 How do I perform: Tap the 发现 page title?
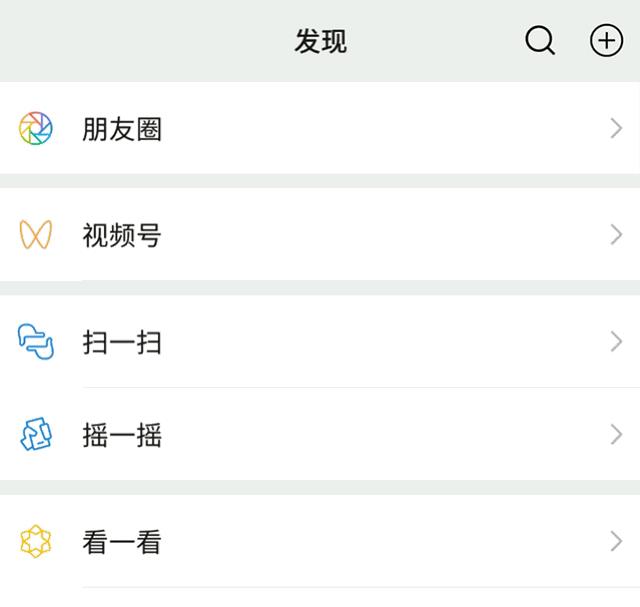(320, 42)
